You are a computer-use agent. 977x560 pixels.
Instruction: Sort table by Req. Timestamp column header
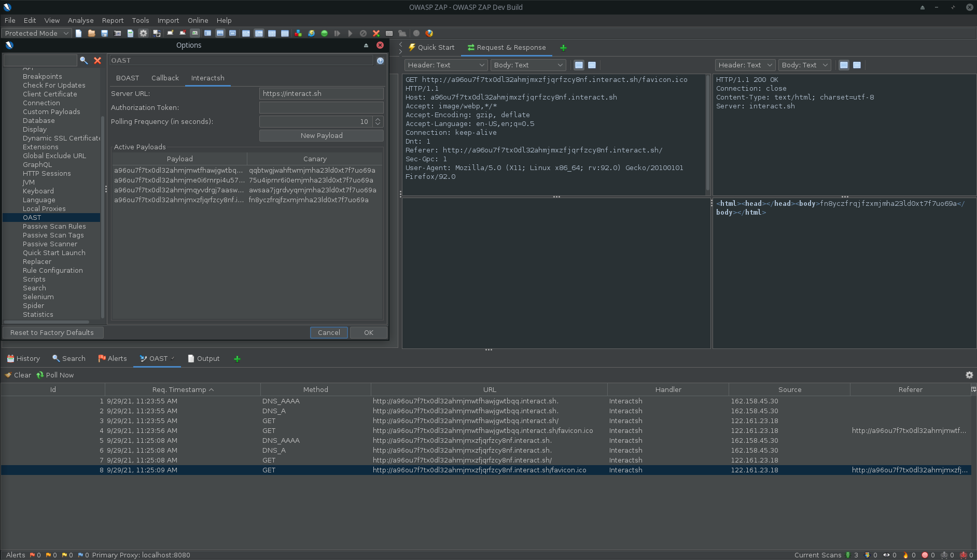[x=183, y=389]
